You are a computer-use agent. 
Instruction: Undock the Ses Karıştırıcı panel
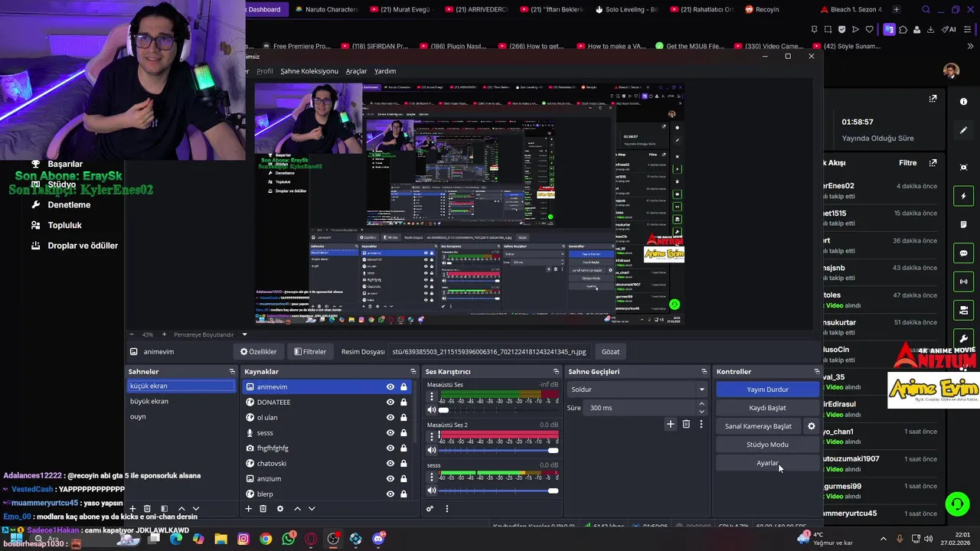coord(557,372)
